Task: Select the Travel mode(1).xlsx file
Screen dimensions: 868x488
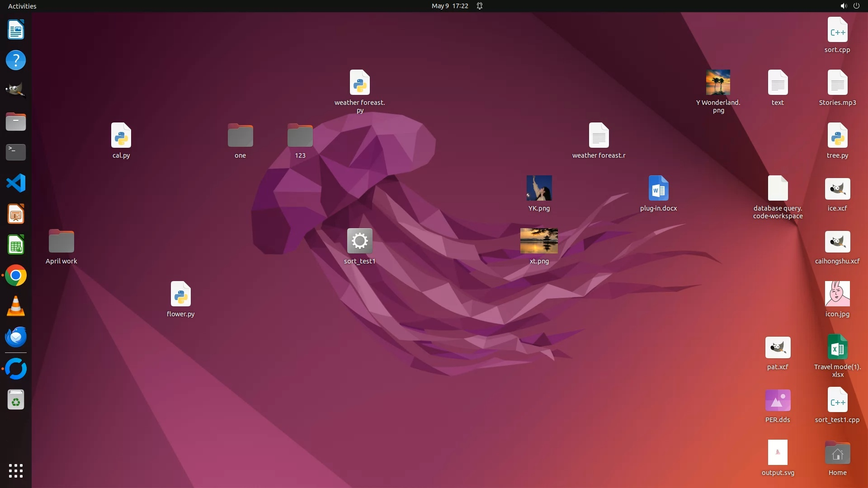Action: [837, 347]
